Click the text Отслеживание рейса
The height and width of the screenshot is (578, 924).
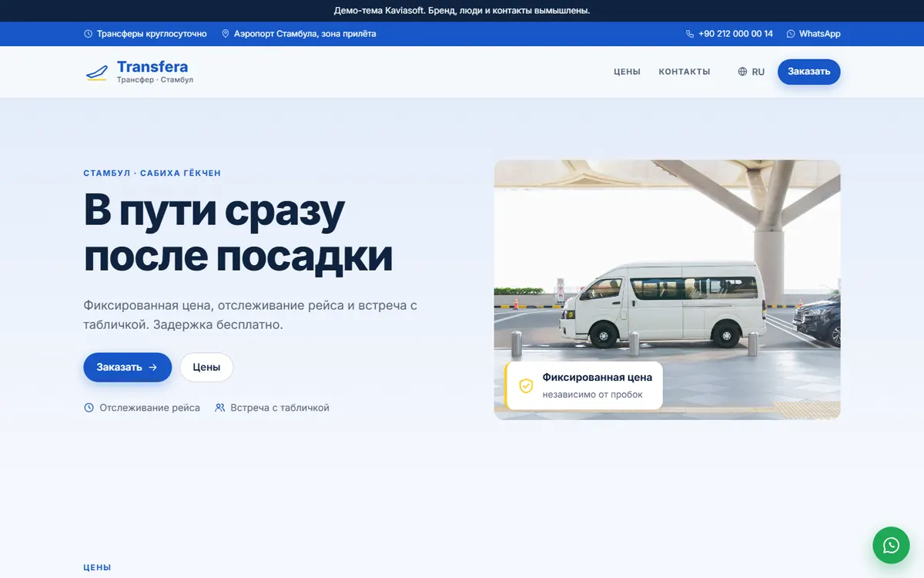tap(149, 408)
